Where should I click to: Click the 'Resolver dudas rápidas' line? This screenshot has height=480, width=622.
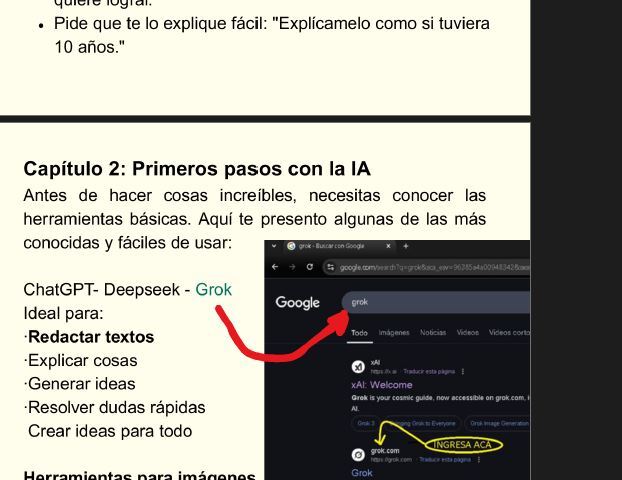tap(117, 407)
